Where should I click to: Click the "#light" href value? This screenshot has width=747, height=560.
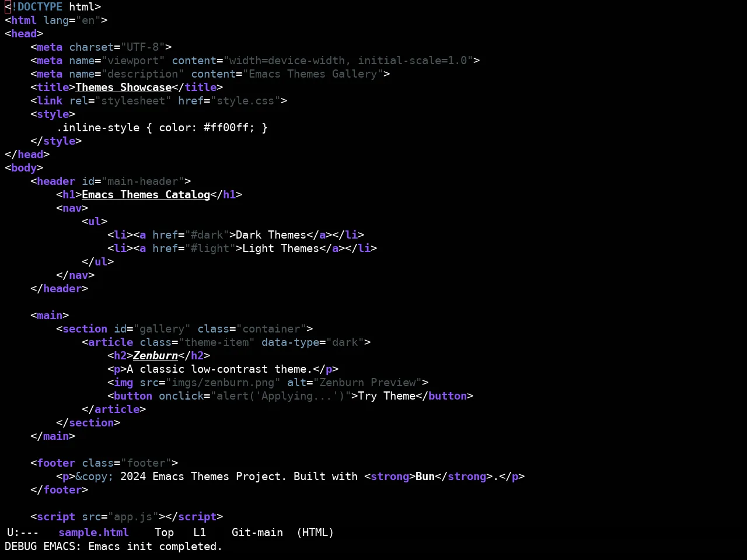(210, 249)
